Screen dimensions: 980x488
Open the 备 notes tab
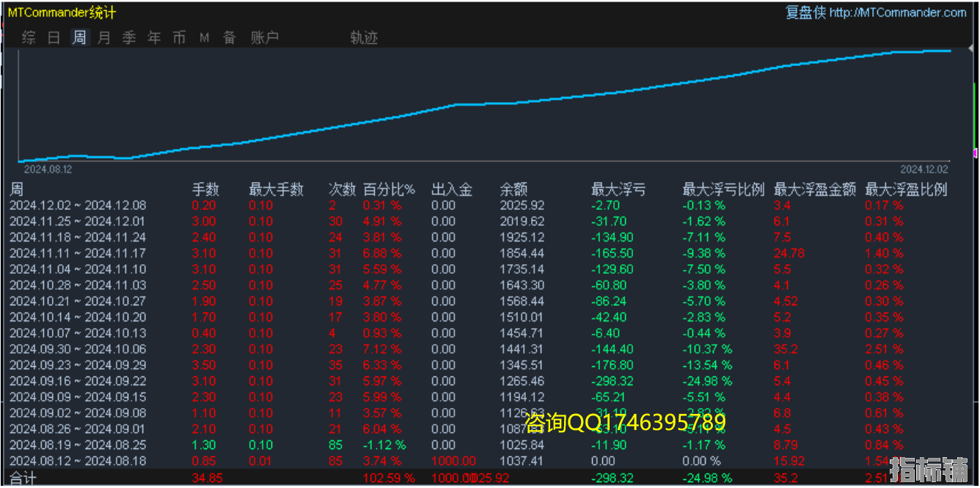(x=230, y=37)
